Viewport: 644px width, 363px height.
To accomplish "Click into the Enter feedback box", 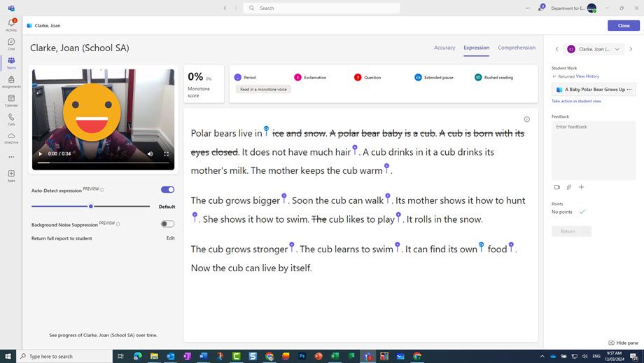I will point(594,151).
